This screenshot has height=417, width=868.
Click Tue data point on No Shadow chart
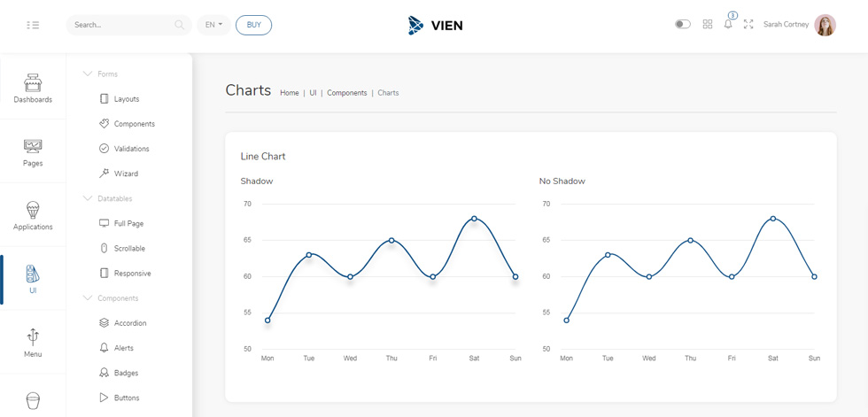click(x=608, y=255)
